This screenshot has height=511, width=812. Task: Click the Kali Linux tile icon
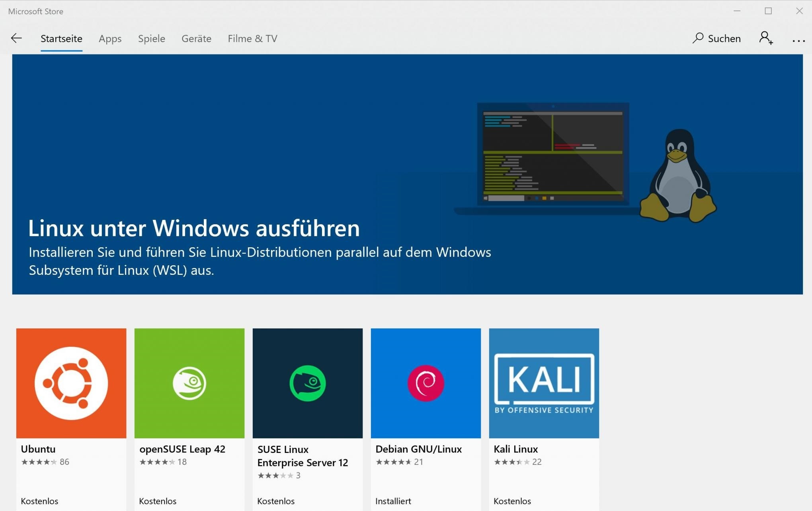pos(544,383)
